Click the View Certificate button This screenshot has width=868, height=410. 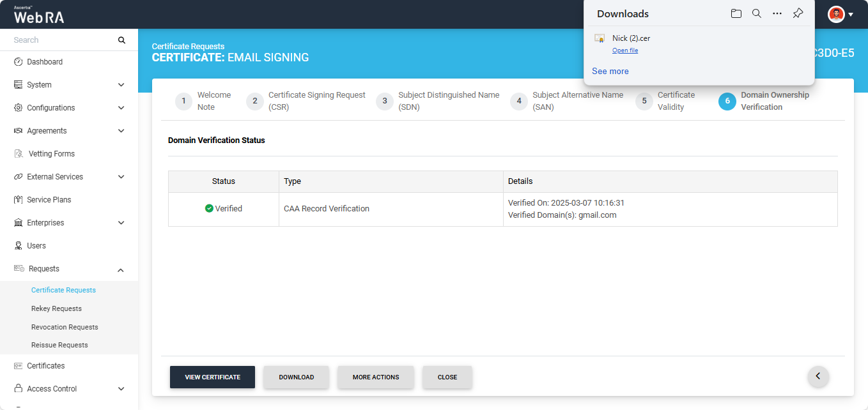point(212,377)
